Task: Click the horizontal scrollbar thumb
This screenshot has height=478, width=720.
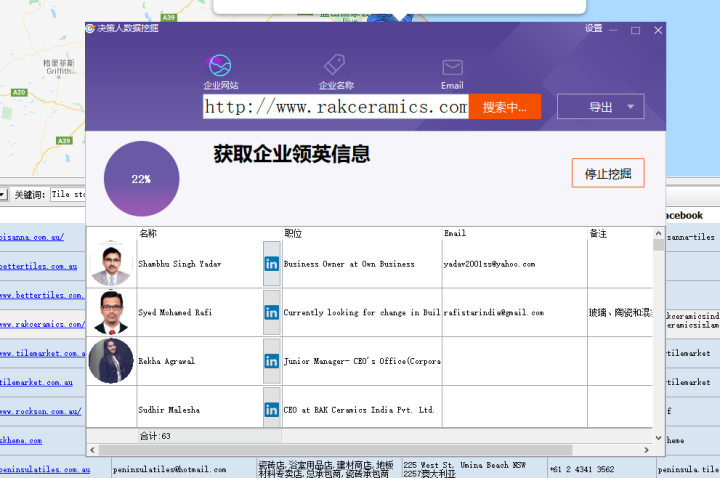Action: [x=335, y=450]
